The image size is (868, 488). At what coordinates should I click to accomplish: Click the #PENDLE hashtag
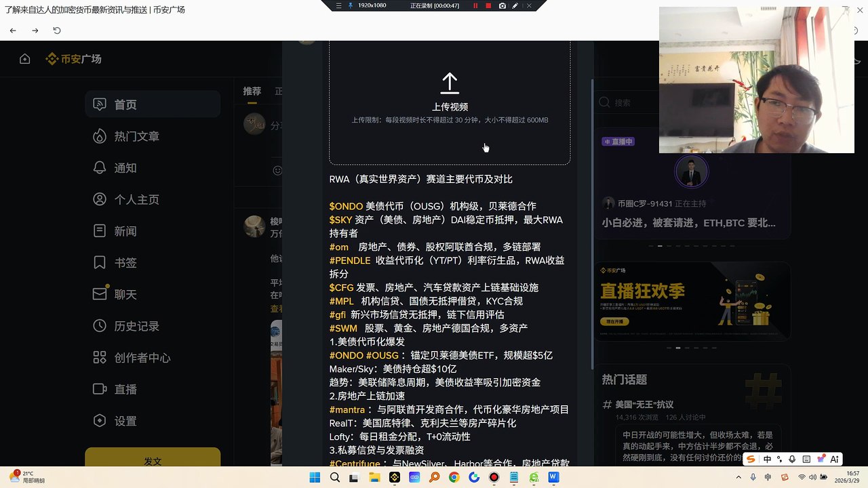(x=350, y=260)
